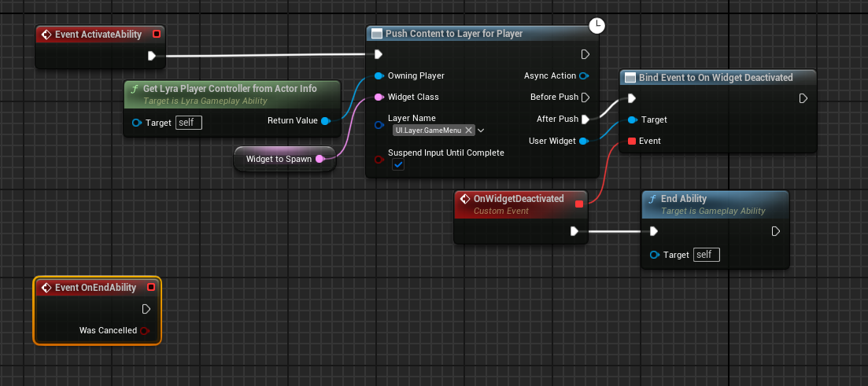868x386 pixels.
Task: Open the Layer Name tag dropdown arrow
Action: pyautogui.click(x=481, y=131)
